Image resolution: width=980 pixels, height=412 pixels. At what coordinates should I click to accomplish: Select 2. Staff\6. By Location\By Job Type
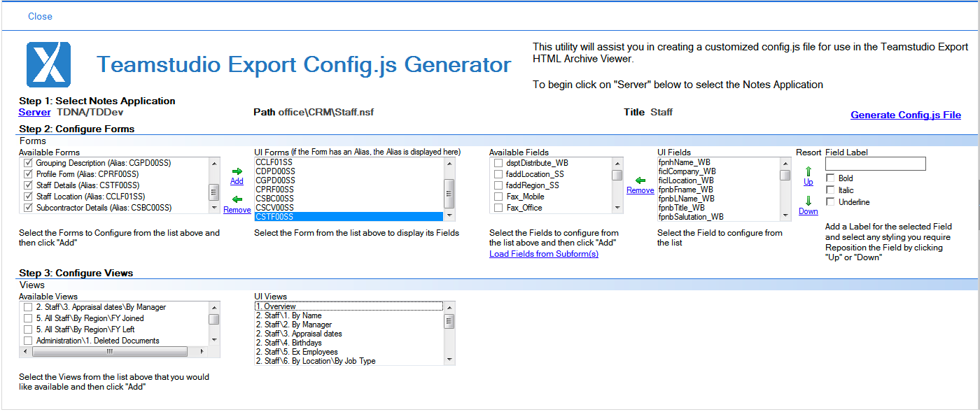(349, 361)
